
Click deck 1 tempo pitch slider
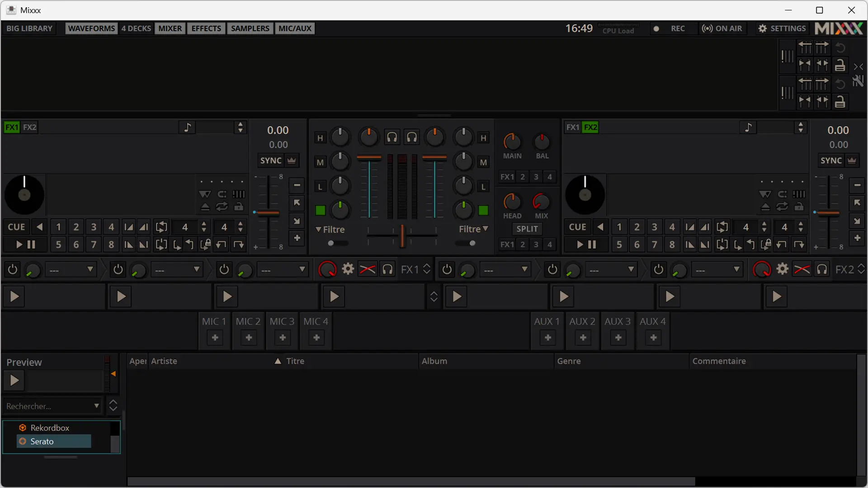click(x=269, y=213)
